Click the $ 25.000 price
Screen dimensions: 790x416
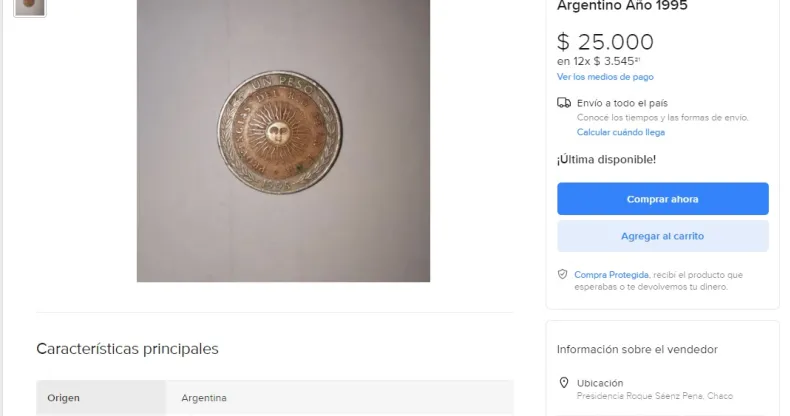[x=605, y=42]
